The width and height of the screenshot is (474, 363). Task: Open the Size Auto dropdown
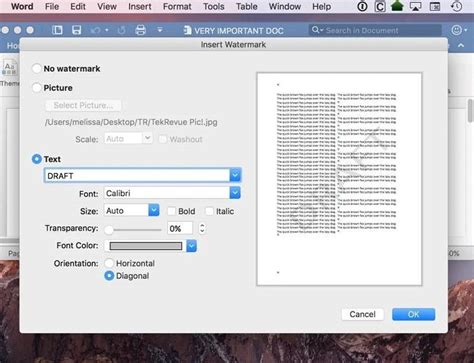pos(154,210)
